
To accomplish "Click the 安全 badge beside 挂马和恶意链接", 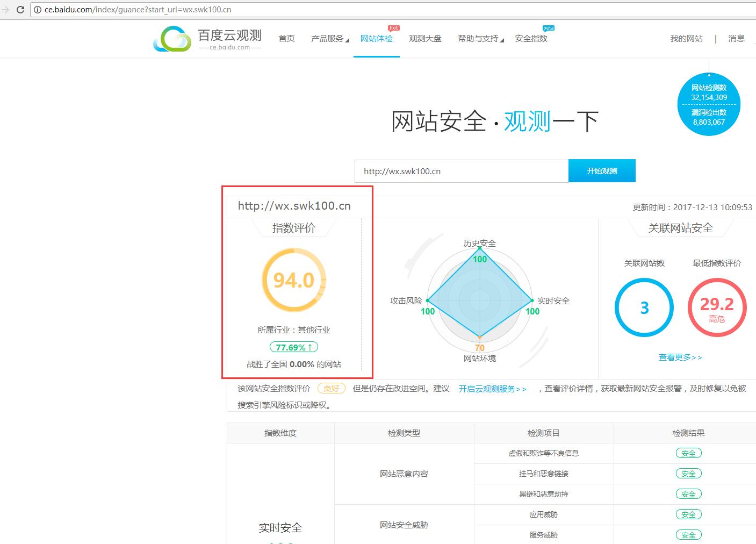I will (688, 474).
